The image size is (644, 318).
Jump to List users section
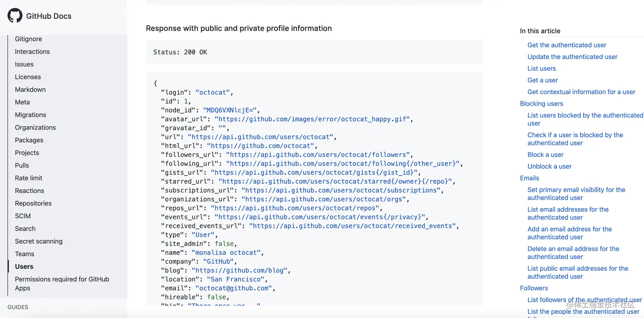(x=542, y=68)
